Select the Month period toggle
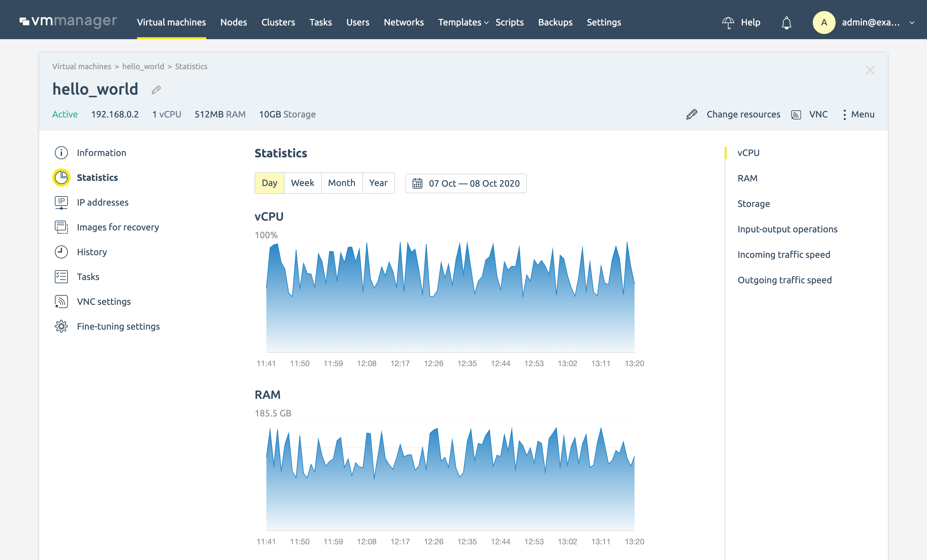 point(342,183)
